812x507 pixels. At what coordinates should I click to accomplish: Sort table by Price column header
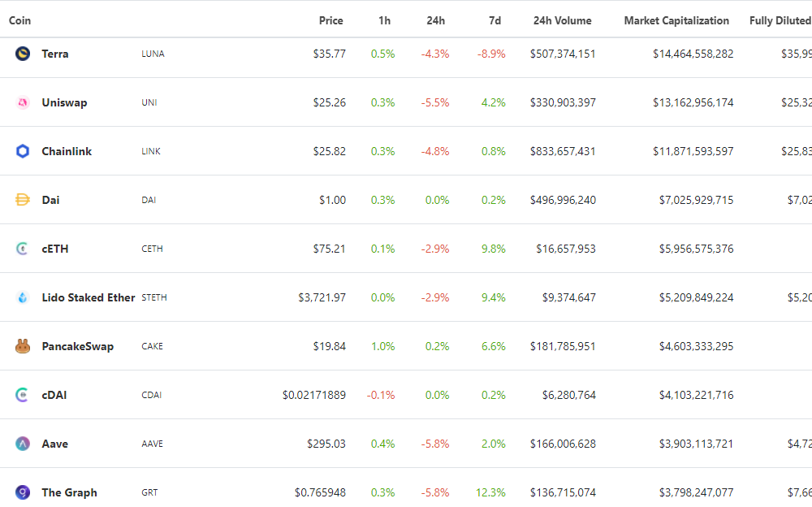[331, 21]
